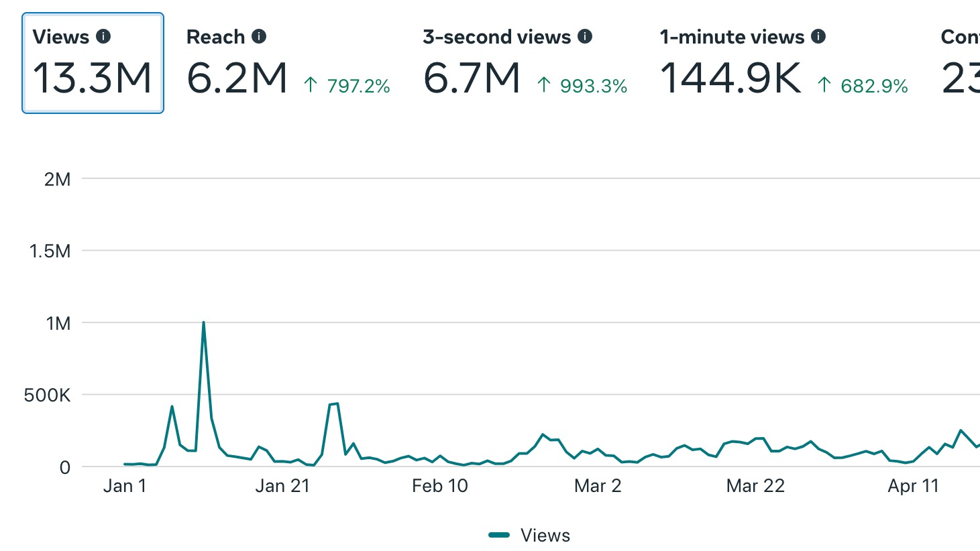Screen dimensions: 980x551
Task: Open info icon next to 1-minute views
Action: click(818, 36)
